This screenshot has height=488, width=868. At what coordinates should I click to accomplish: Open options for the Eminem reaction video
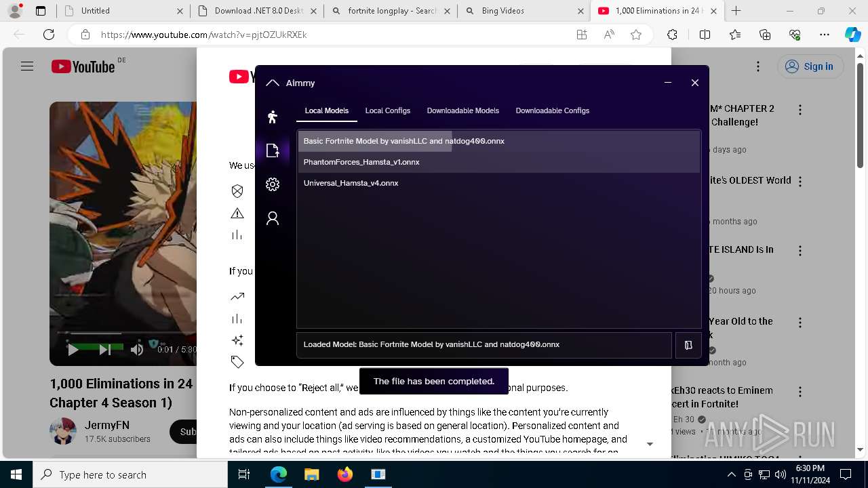pos(800,392)
